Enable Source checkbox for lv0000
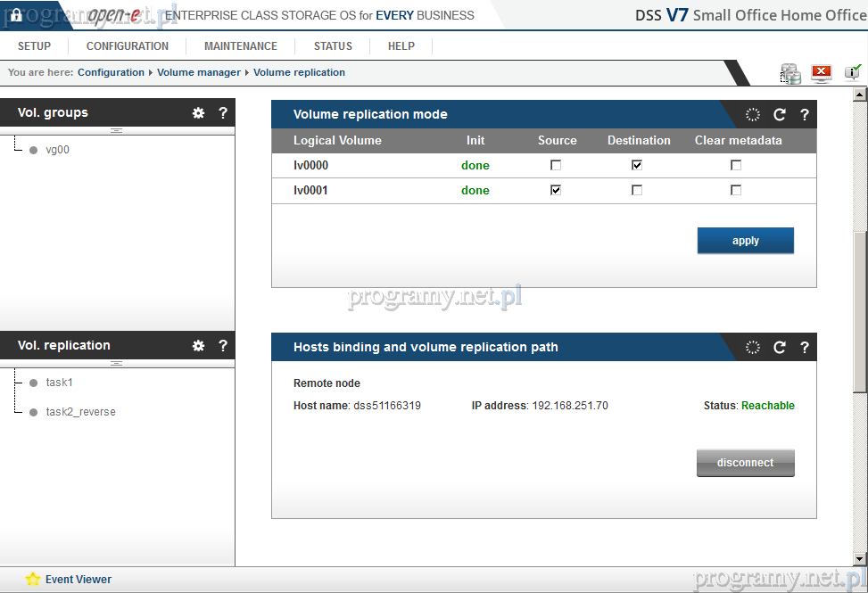The width and height of the screenshot is (868, 593). (x=556, y=165)
